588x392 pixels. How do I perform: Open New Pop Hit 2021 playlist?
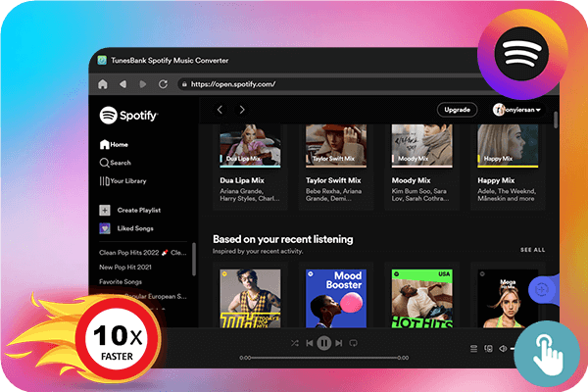tap(125, 268)
